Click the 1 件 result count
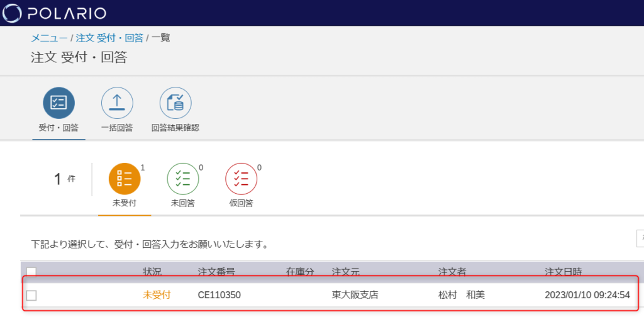644x329 pixels. coord(65,179)
